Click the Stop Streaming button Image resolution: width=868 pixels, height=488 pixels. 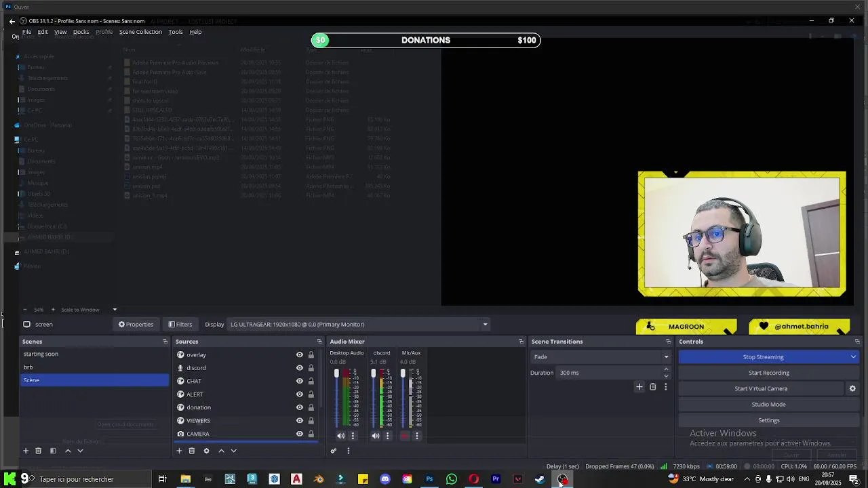click(763, 357)
